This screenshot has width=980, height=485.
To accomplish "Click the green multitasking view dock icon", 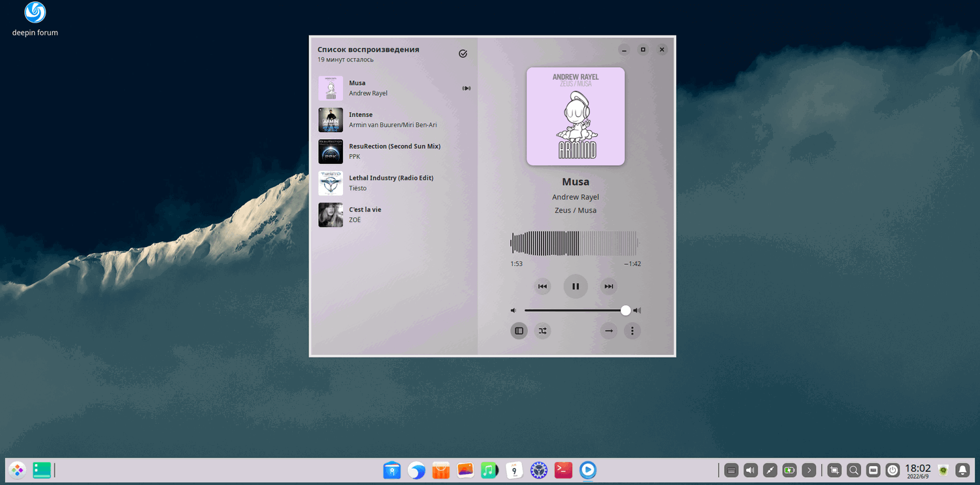I will (x=42, y=470).
